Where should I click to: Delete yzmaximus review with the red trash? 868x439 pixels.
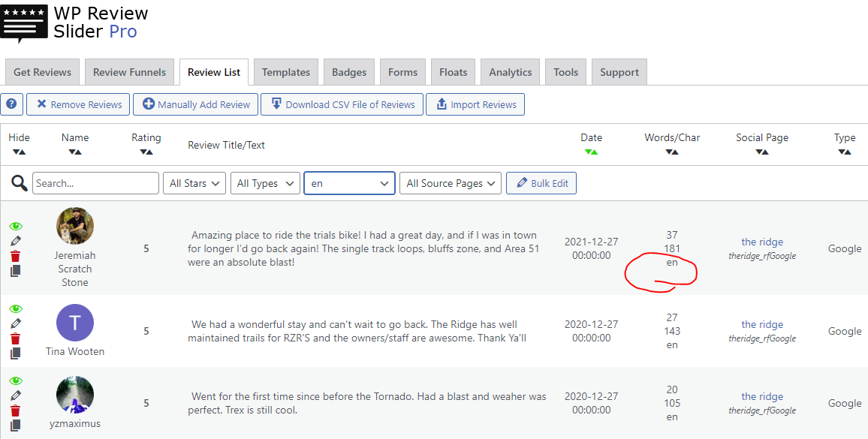coord(16,410)
